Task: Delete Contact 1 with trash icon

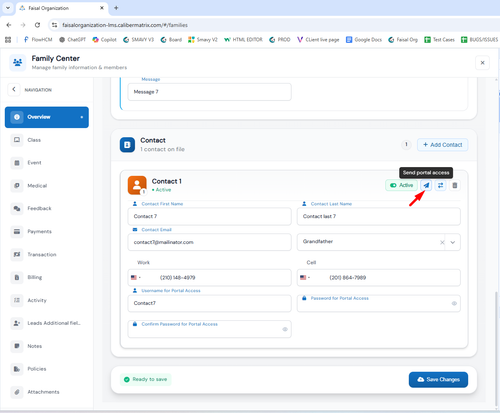Action: tap(455, 185)
